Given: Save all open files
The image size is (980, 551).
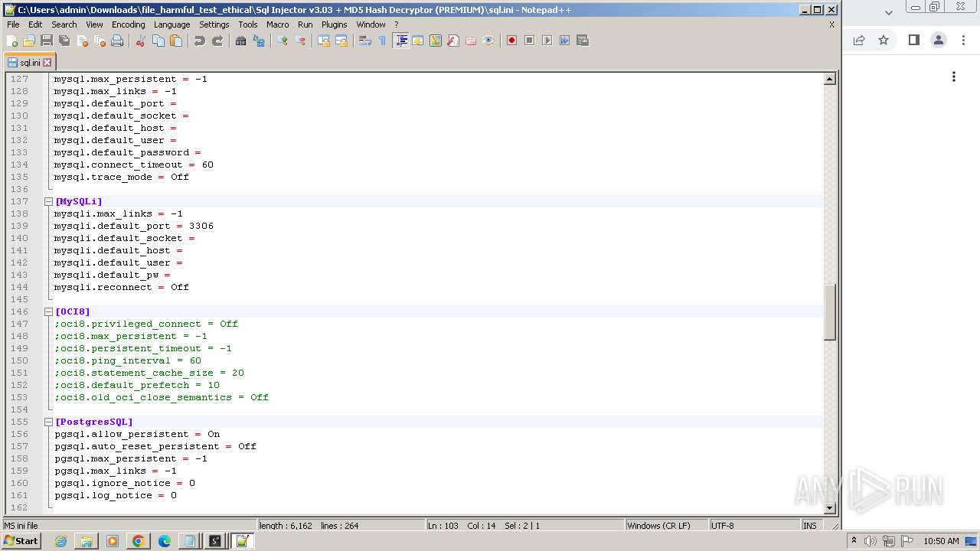Looking at the screenshot, I should tap(64, 41).
